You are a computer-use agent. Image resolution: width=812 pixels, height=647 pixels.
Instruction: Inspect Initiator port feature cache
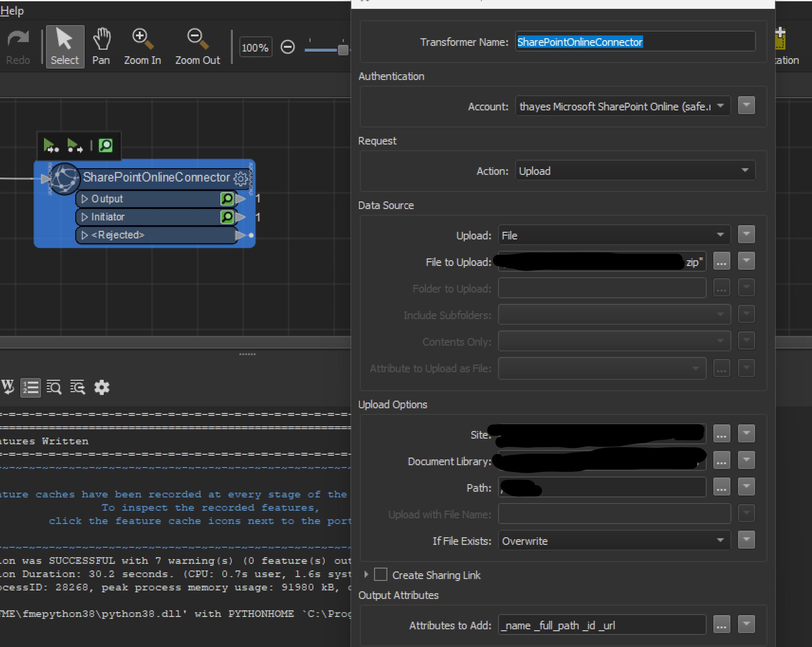point(227,217)
